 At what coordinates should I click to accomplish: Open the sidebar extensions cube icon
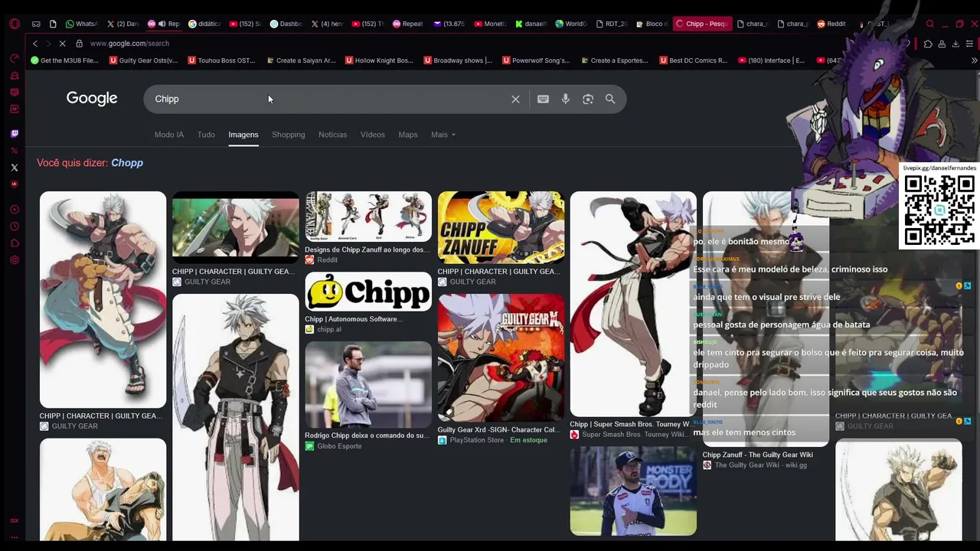tap(15, 243)
